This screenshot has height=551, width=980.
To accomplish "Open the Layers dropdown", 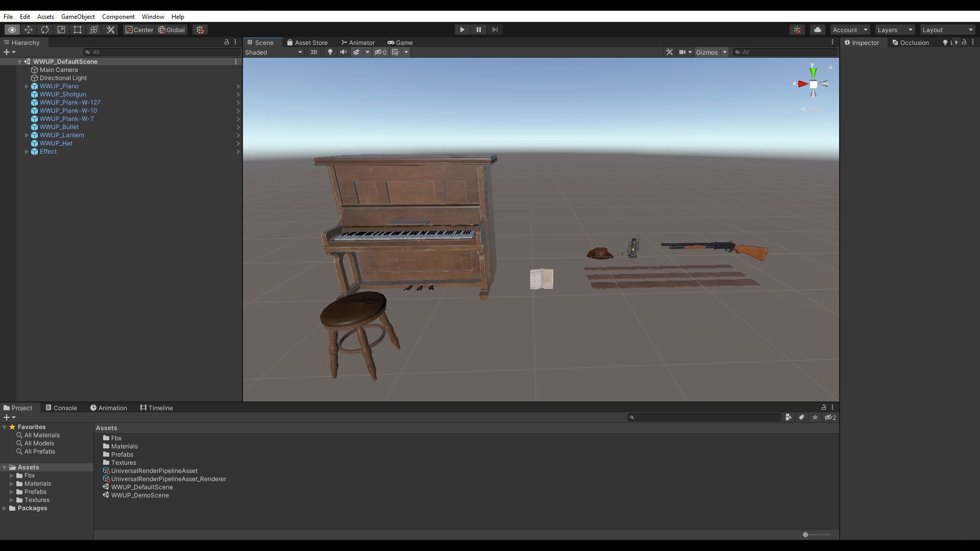I will [894, 30].
